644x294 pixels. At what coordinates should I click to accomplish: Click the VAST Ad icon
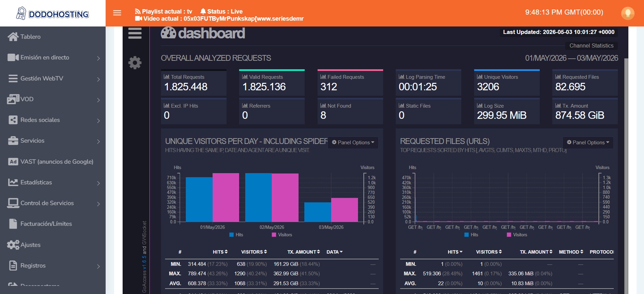[13, 162]
